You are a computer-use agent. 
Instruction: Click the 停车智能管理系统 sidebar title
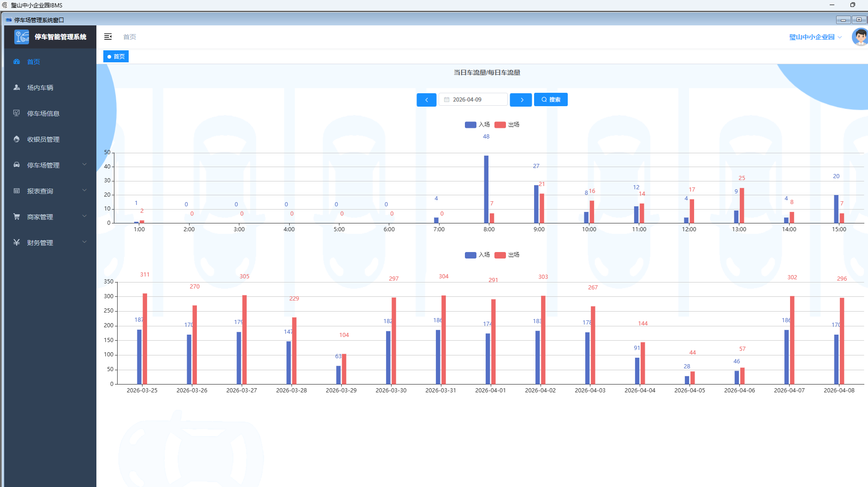click(x=60, y=37)
